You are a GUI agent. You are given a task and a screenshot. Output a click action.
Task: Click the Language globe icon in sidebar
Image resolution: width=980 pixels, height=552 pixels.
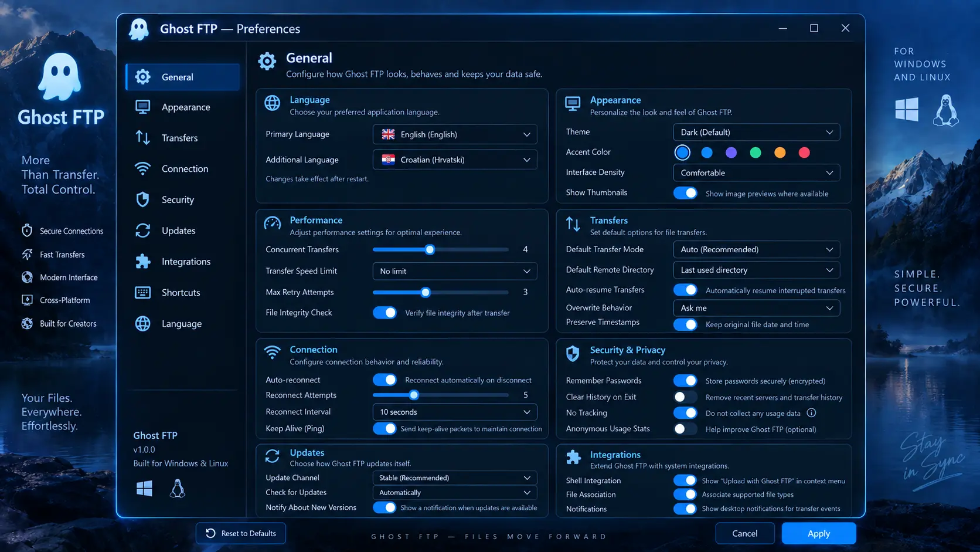click(142, 323)
